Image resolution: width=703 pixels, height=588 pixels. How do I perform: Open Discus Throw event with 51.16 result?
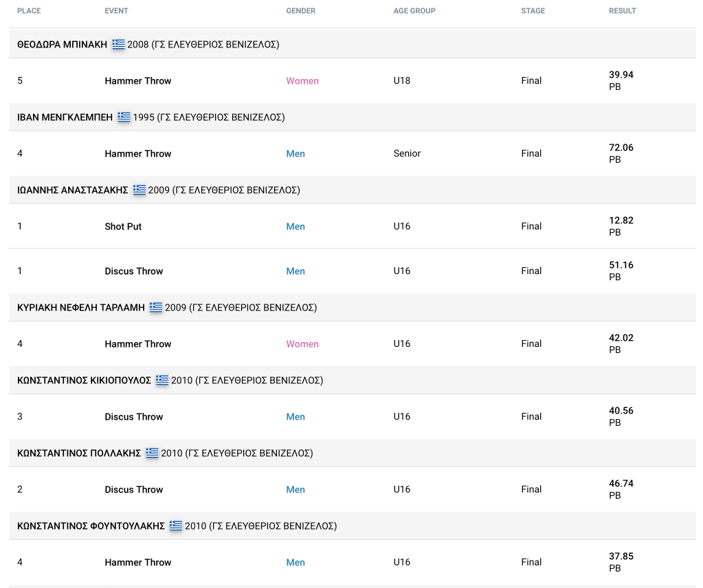tap(133, 271)
